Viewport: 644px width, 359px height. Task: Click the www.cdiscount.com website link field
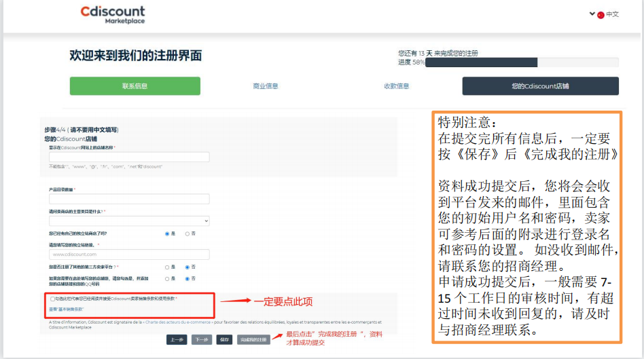tap(129, 254)
